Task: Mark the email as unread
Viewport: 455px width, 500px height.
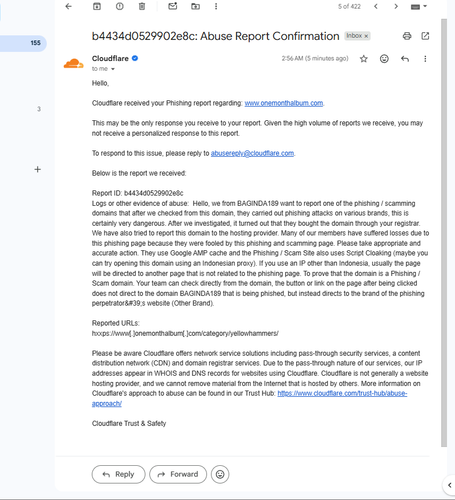Action: pos(173,6)
